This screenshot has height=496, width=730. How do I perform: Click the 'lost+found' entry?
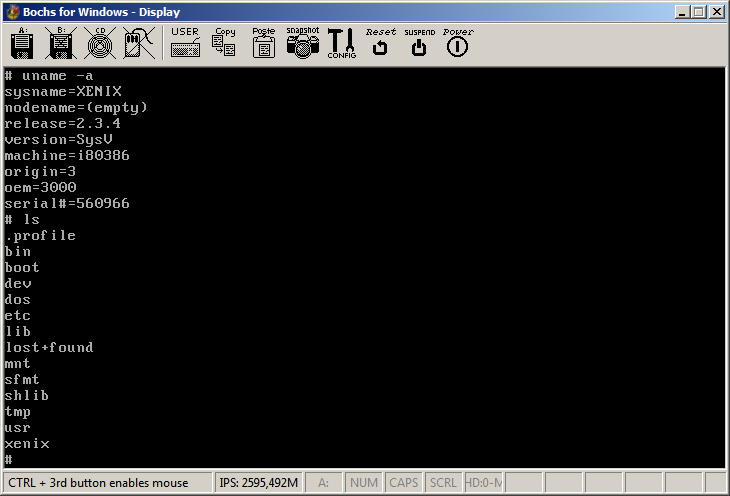coord(49,347)
